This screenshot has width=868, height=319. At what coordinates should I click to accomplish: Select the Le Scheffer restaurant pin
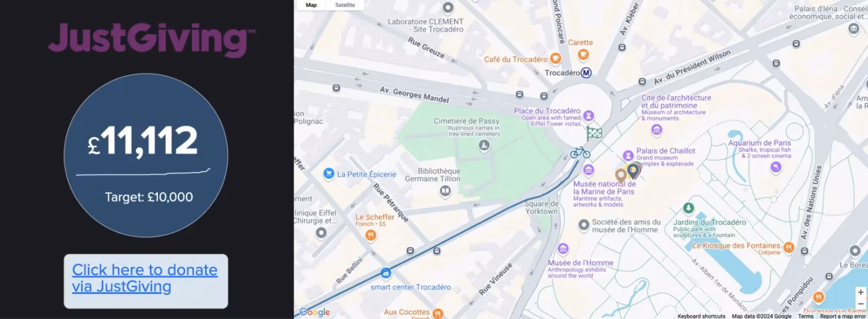point(370,235)
